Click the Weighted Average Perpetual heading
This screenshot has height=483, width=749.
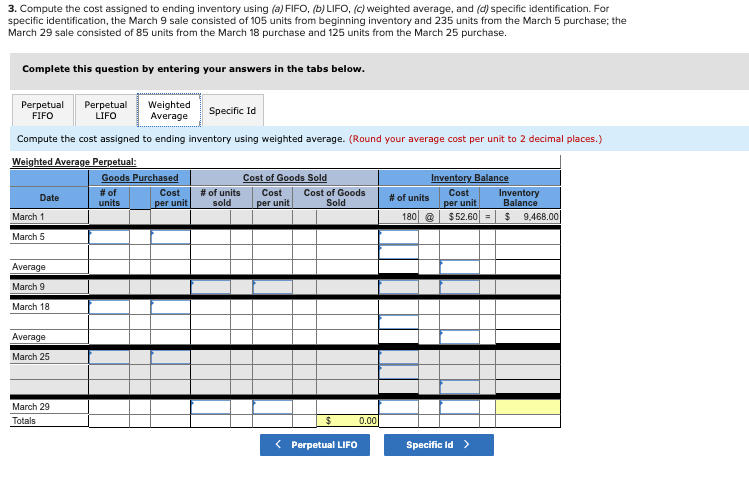point(74,162)
